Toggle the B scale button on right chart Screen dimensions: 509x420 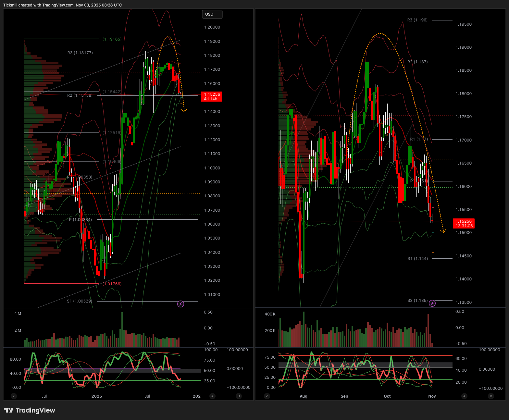(491, 396)
